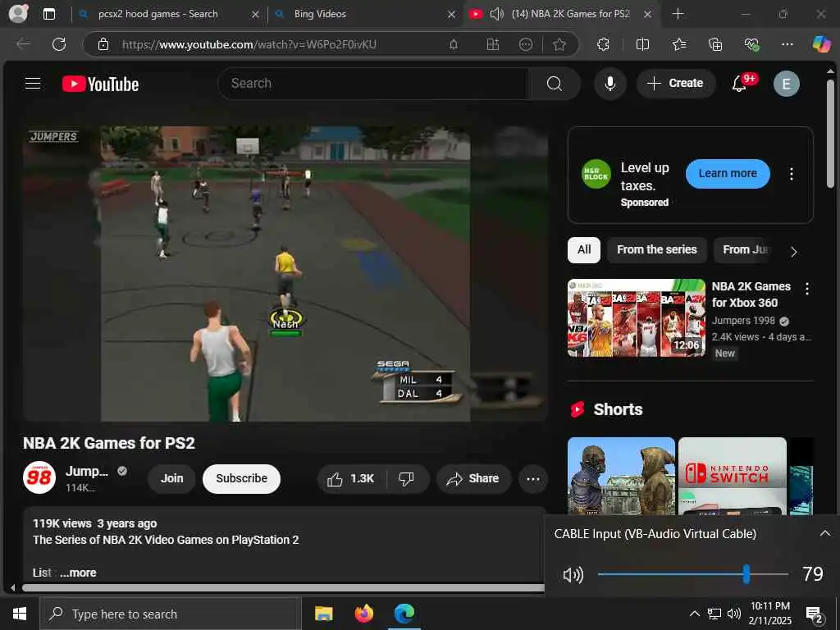Open Collections in Edge toolbar

tap(715, 44)
